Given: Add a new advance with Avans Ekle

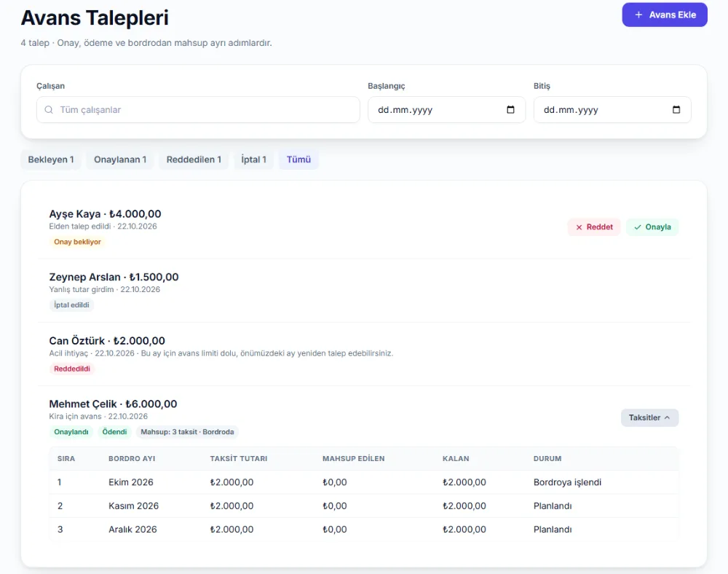Looking at the screenshot, I should pos(665,15).
